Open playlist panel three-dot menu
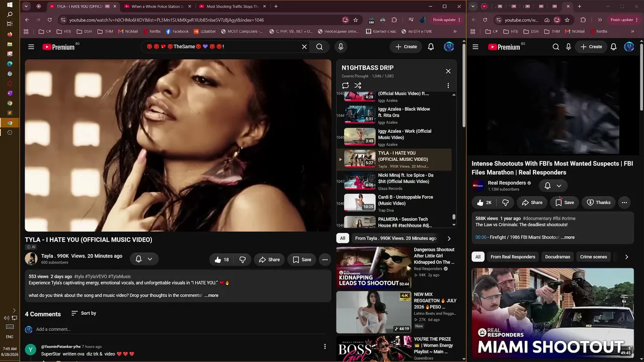The width and height of the screenshot is (644, 362). pos(448,85)
